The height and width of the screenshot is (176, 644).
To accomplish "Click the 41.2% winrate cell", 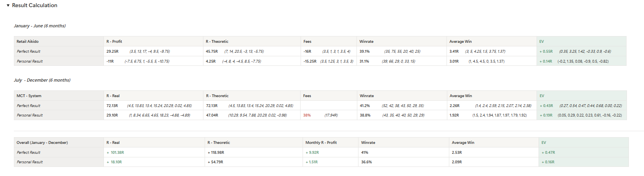I will click(402, 105).
